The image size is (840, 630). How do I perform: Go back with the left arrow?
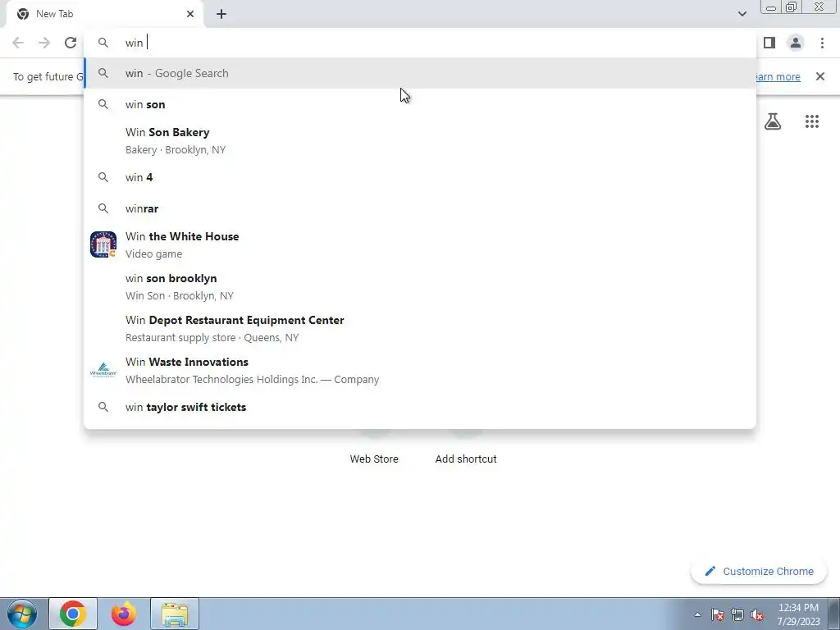(x=18, y=43)
